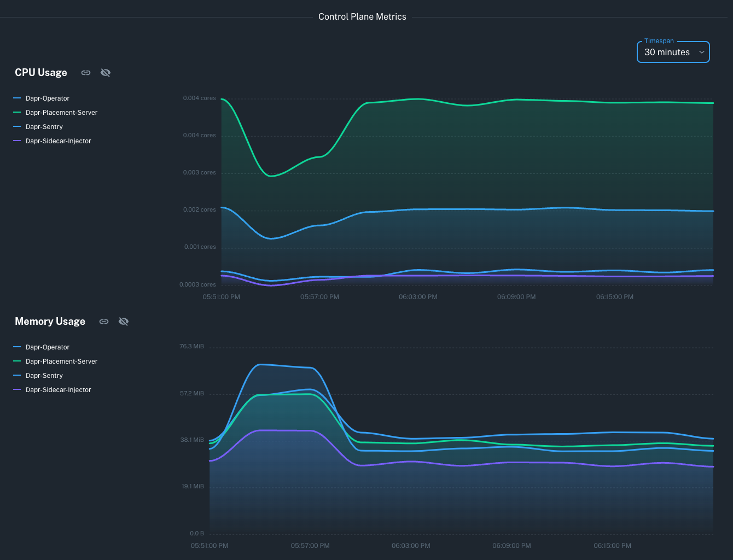Click 05:57:00 PM label on CPU chart axis
This screenshot has width=733, height=560.
pos(319,297)
